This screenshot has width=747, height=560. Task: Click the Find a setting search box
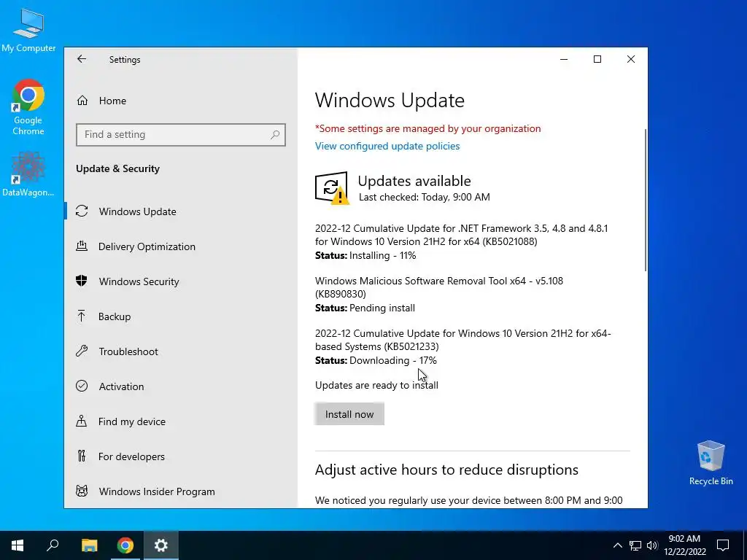coord(181,135)
